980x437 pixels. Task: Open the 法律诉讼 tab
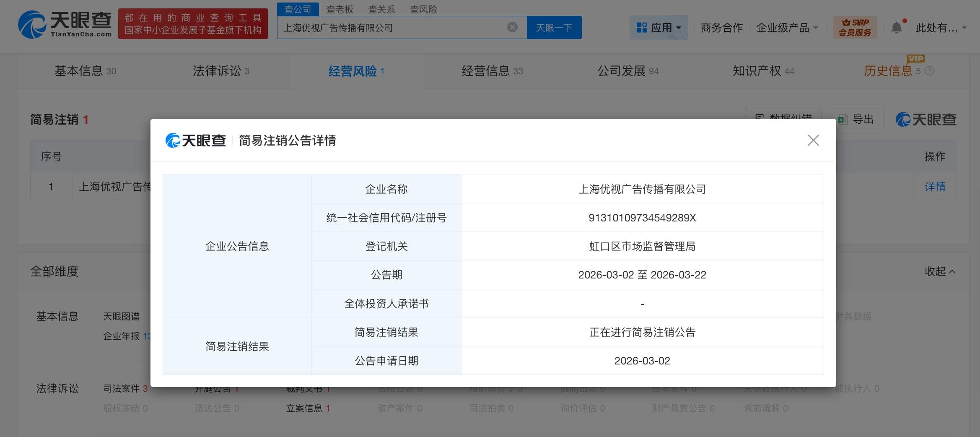221,71
